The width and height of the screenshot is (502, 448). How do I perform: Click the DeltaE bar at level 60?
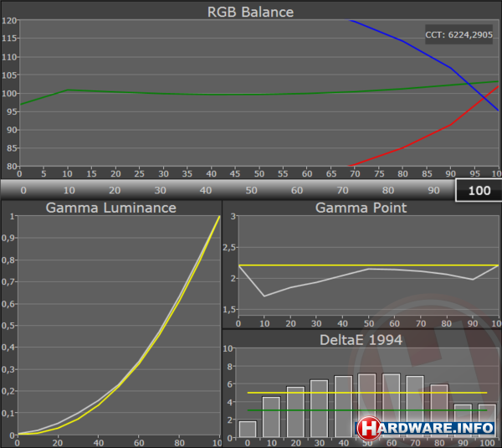[x=391, y=405]
